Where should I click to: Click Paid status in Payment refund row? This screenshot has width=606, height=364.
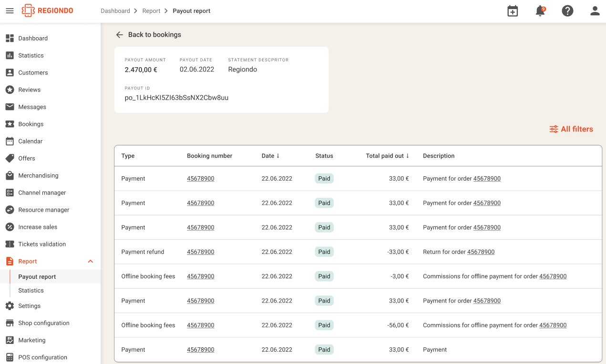point(324,252)
